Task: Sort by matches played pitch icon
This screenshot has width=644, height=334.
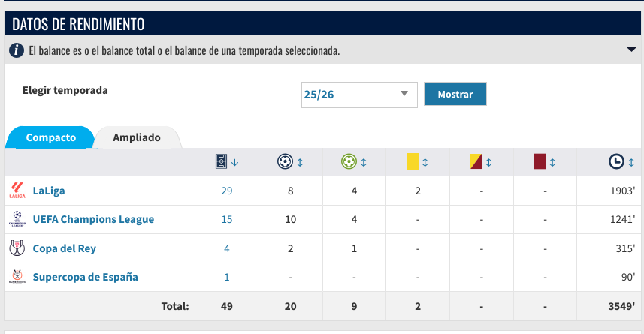Action: coord(221,161)
